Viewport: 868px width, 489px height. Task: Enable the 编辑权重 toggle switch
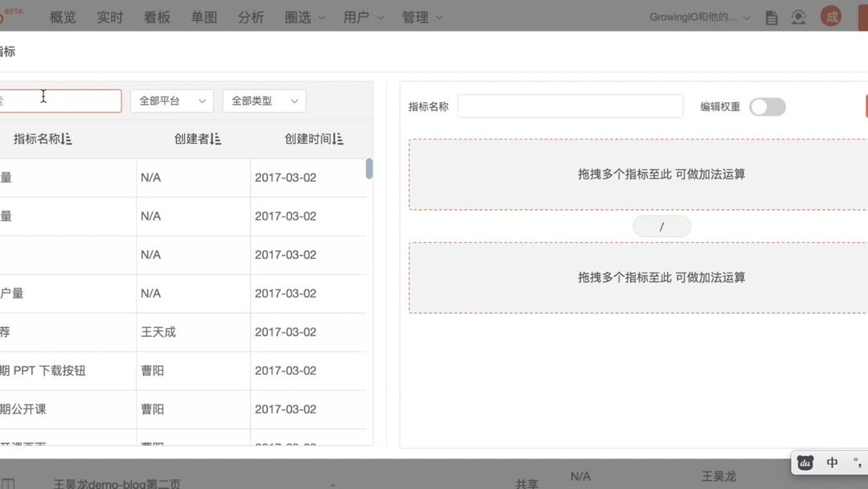click(x=767, y=106)
